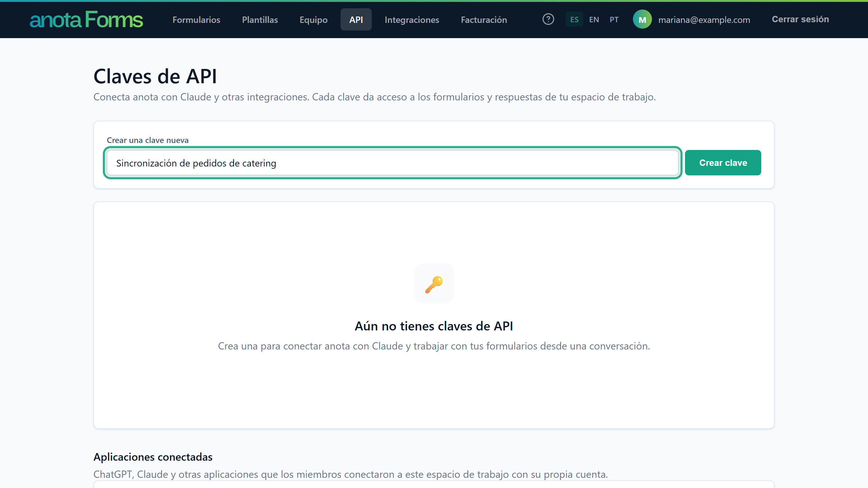Viewport: 868px width, 488px height.
Task: Click the mariana@example.com account email
Action: pos(704,20)
